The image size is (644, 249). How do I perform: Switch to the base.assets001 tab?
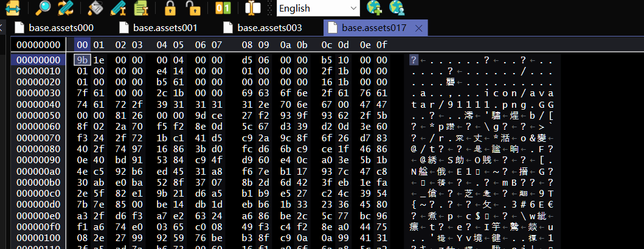(x=158, y=28)
